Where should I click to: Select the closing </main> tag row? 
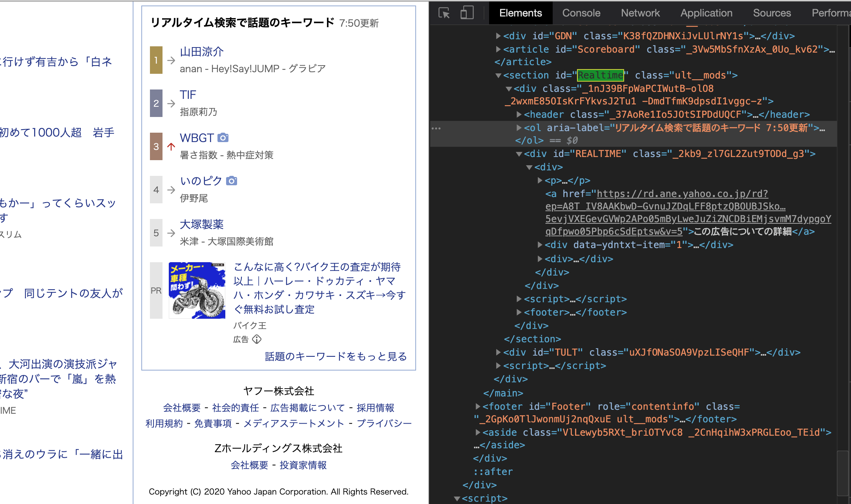coord(503,393)
